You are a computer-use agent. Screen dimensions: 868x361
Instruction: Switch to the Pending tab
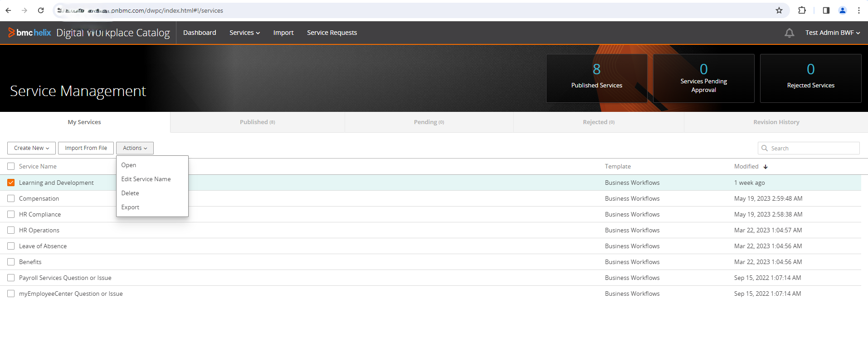coord(429,122)
